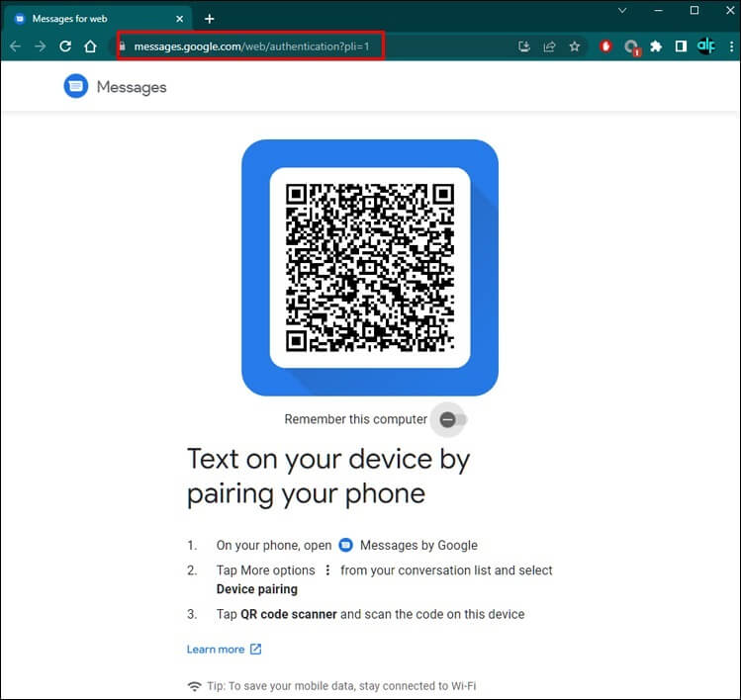The width and height of the screenshot is (741, 700).
Task: Minimize the browser window
Action: click(658, 11)
